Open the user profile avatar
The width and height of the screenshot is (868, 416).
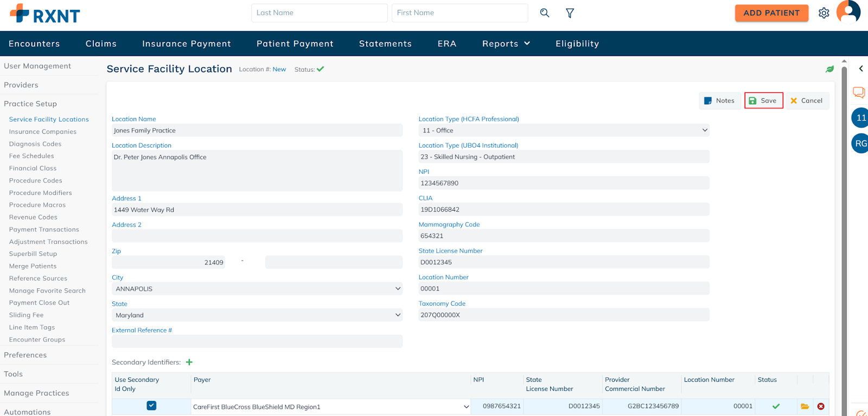coord(848,12)
